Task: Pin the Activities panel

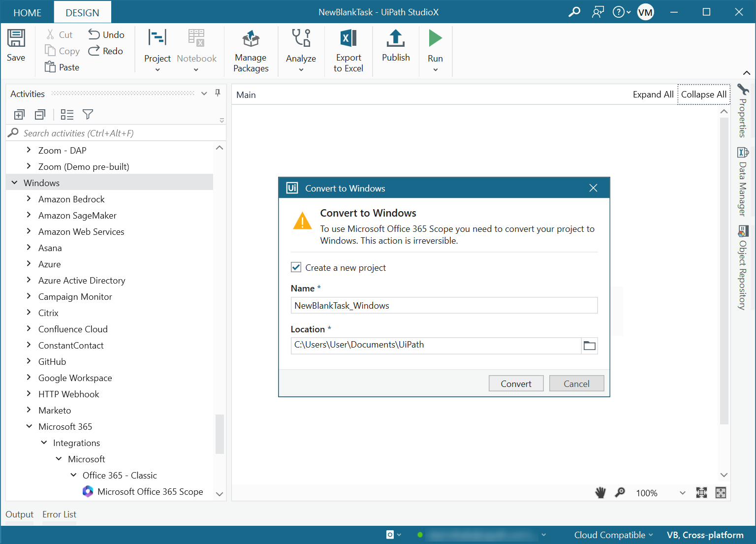Action: click(x=218, y=93)
